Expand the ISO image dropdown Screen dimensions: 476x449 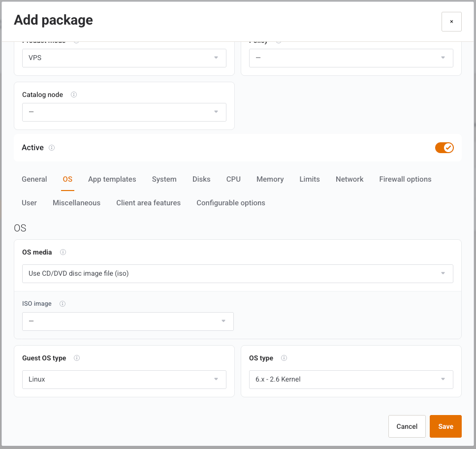pyautogui.click(x=128, y=321)
